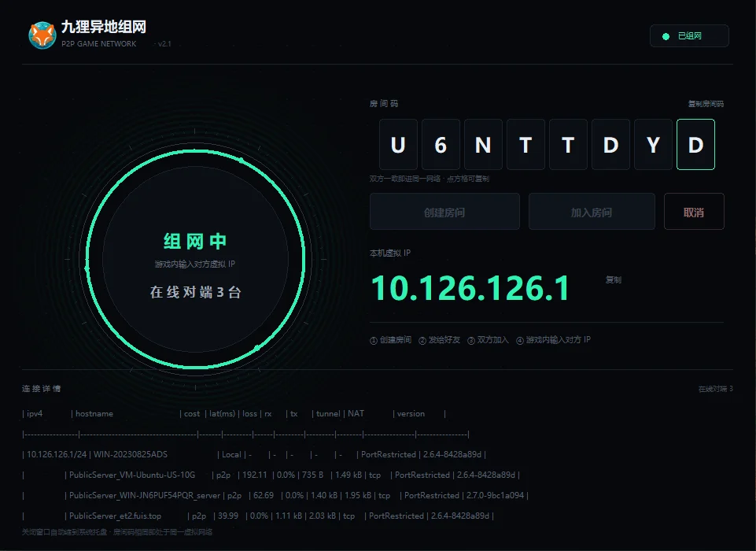The width and height of the screenshot is (756, 551).
Task: Click the fox logo icon
Action: pos(42,35)
